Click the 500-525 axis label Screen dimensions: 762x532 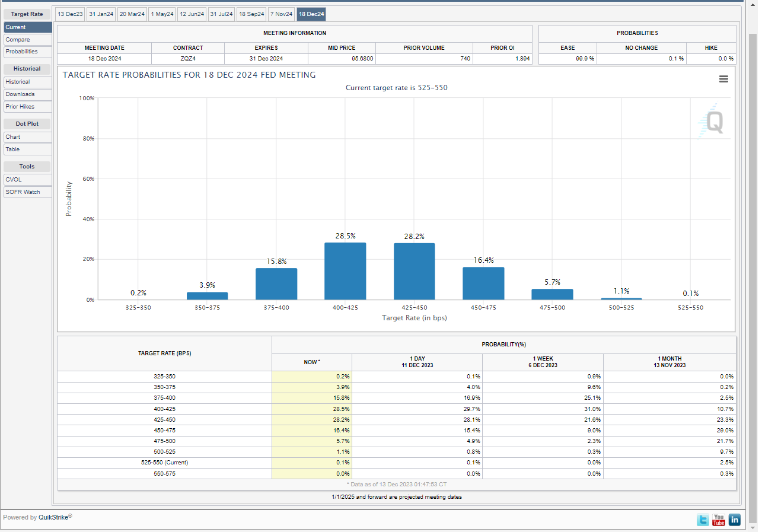(x=621, y=308)
